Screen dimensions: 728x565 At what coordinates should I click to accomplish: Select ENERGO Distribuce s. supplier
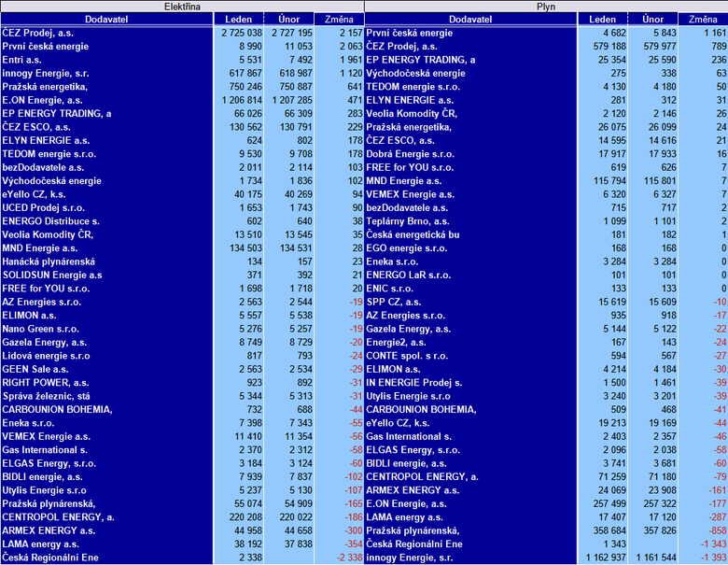click(x=50, y=221)
